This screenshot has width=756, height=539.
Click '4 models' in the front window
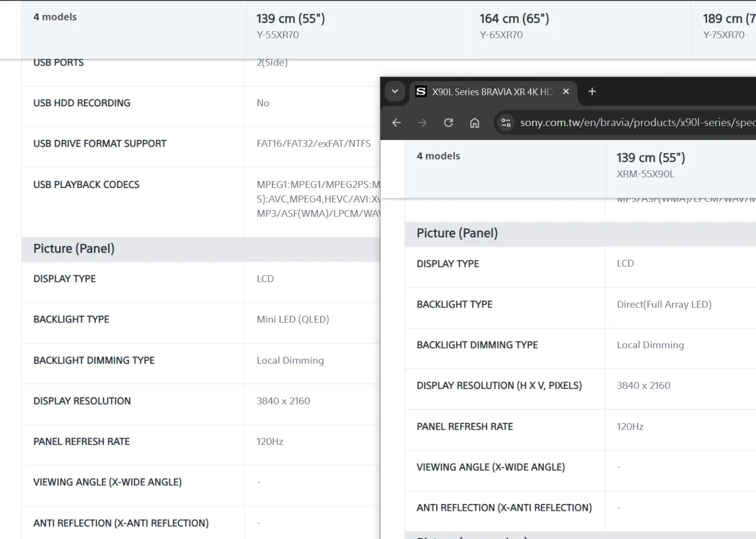coord(438,156)
